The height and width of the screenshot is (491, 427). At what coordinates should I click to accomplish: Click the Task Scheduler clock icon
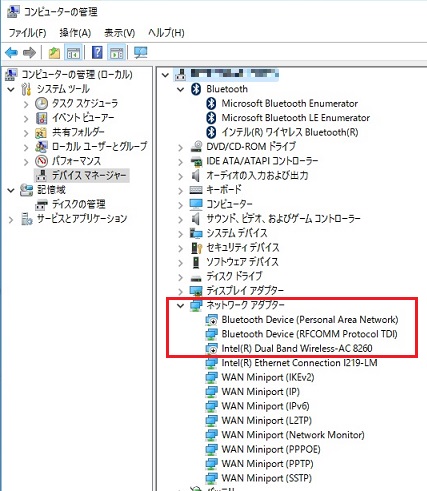pyautogui.click(x=41, y=103)
